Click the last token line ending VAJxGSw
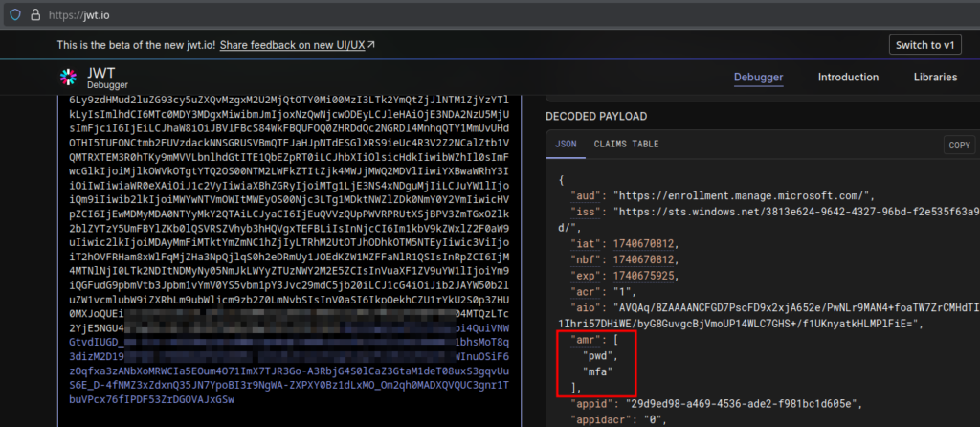 coord(152,399)
